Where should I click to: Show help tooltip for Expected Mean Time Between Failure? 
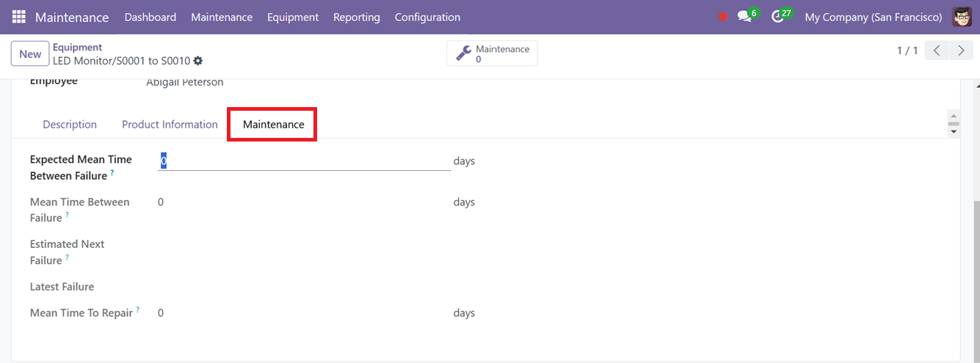click(x=112, y=173)
